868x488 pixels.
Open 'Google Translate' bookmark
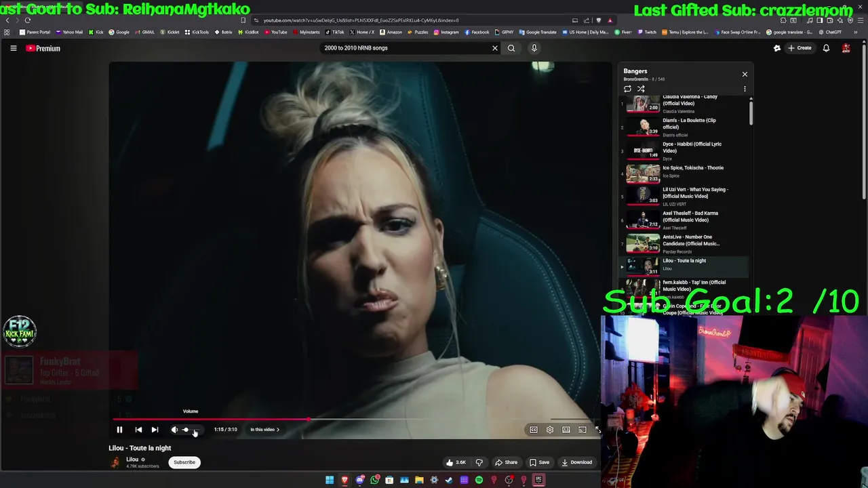tap(538, 32)
